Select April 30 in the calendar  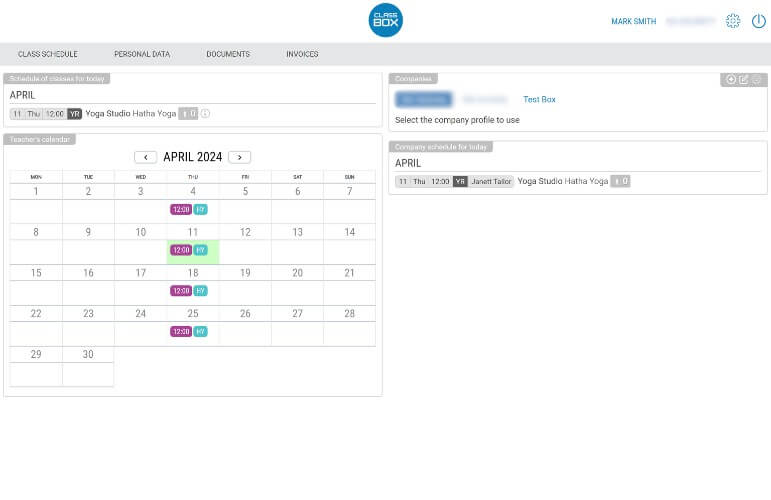point(88,354)
